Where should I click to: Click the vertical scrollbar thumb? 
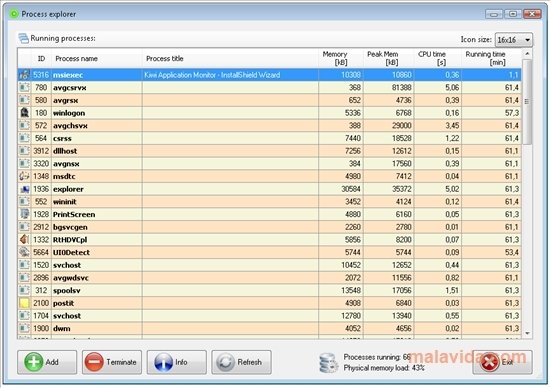click(527, 102)
